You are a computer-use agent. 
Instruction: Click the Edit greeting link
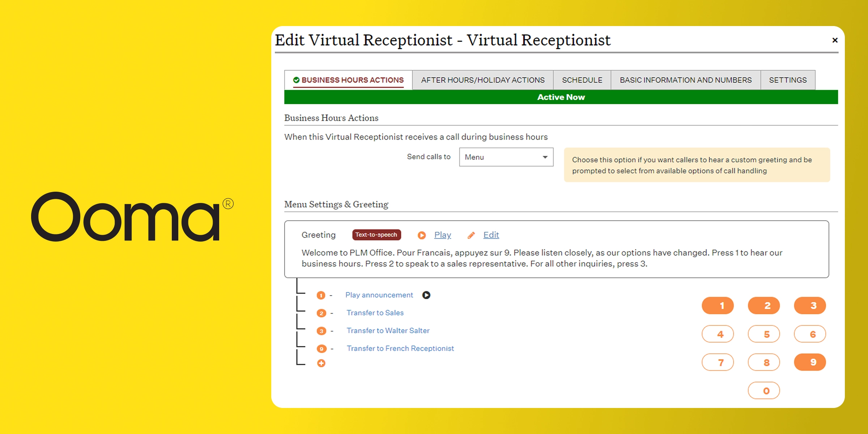click(491, 235)
